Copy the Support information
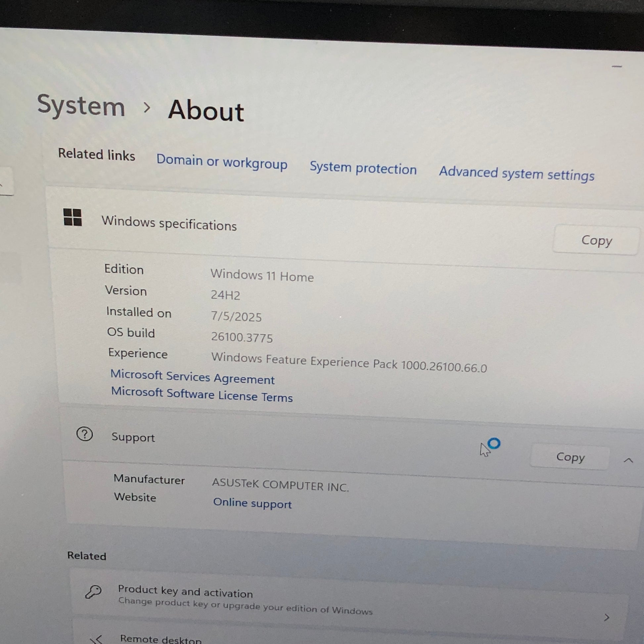The image size is (644, 644). point(570,457)
